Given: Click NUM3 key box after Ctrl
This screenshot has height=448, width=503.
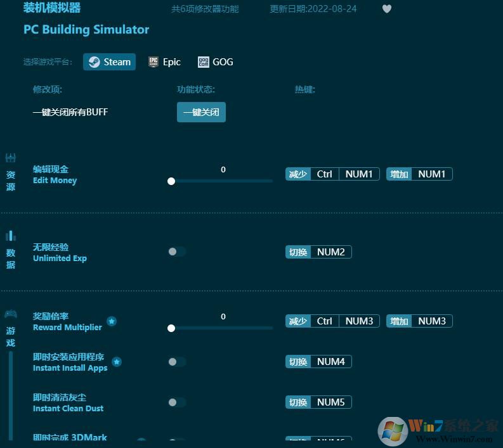Looking at the screenshot, I should tap(359, 321).
